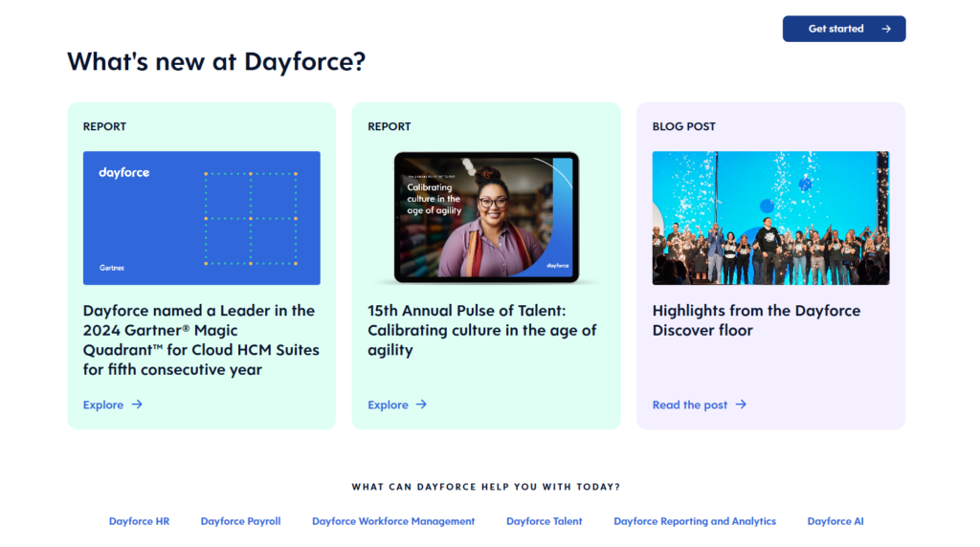Open Dayforce Reporting and Analytics
Viewport: 980px width, 547px height.
(x=695, y=521)
